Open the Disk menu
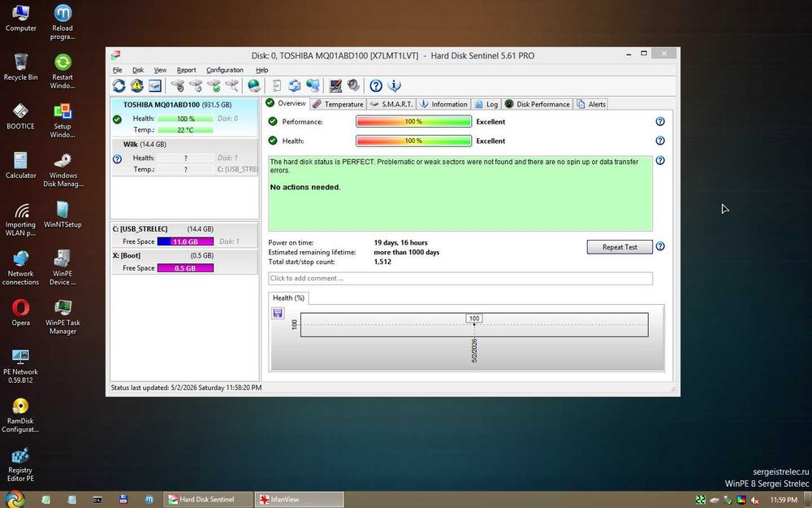812x508 pixels. tap(138, 70)
